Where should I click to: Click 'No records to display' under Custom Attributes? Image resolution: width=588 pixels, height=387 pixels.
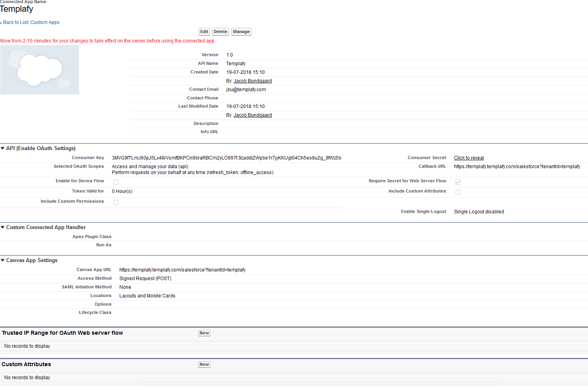pyautogui.click(x=27, y=378)
